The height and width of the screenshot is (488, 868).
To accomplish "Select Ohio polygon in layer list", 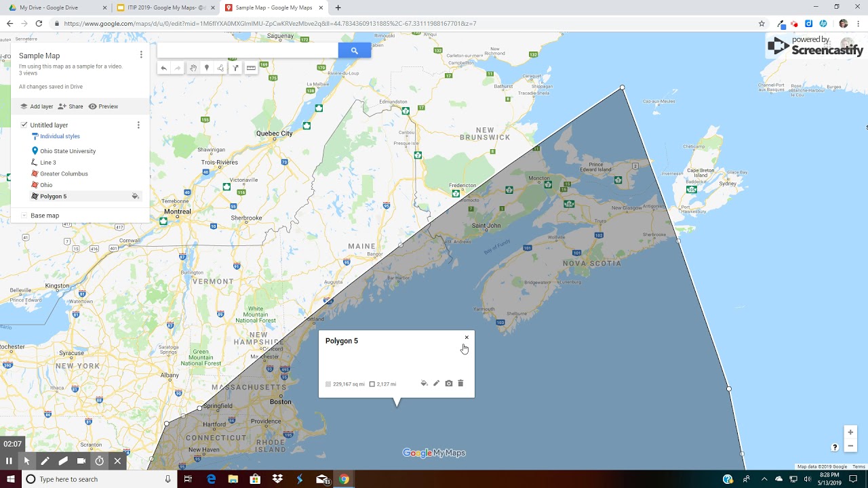I will click(46, 185).
